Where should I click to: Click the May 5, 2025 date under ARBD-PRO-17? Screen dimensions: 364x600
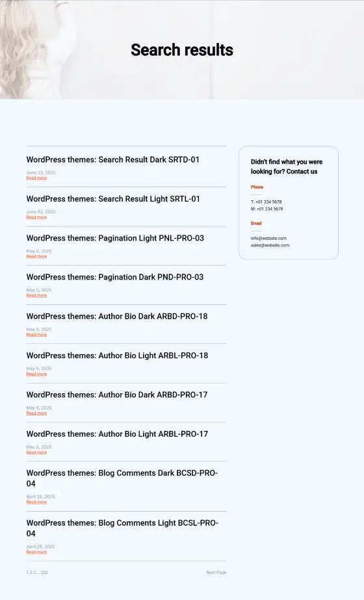coord(39,408)
